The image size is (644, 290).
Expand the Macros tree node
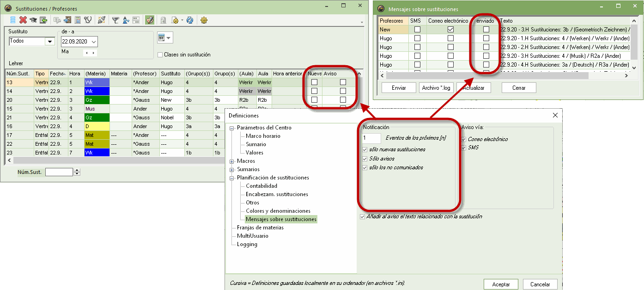[x=231, y=161]
